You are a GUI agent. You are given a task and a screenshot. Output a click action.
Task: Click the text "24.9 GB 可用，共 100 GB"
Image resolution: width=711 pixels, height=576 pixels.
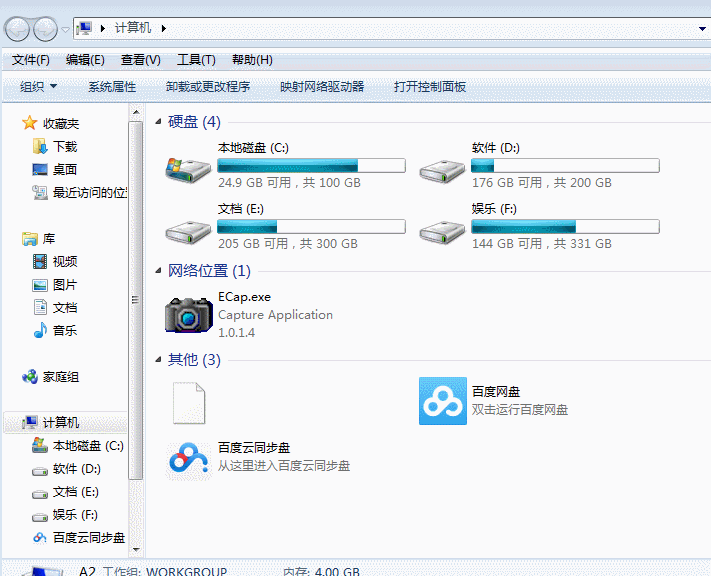[x=289, y=183]
